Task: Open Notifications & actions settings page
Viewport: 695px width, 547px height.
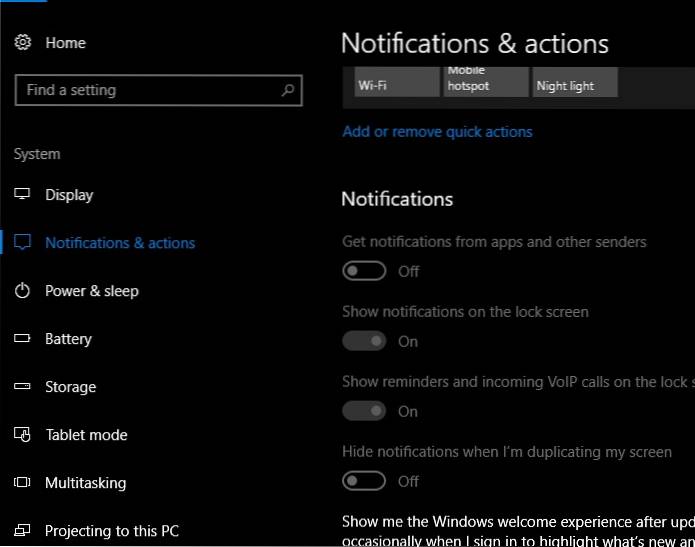Action: point(120,243)
